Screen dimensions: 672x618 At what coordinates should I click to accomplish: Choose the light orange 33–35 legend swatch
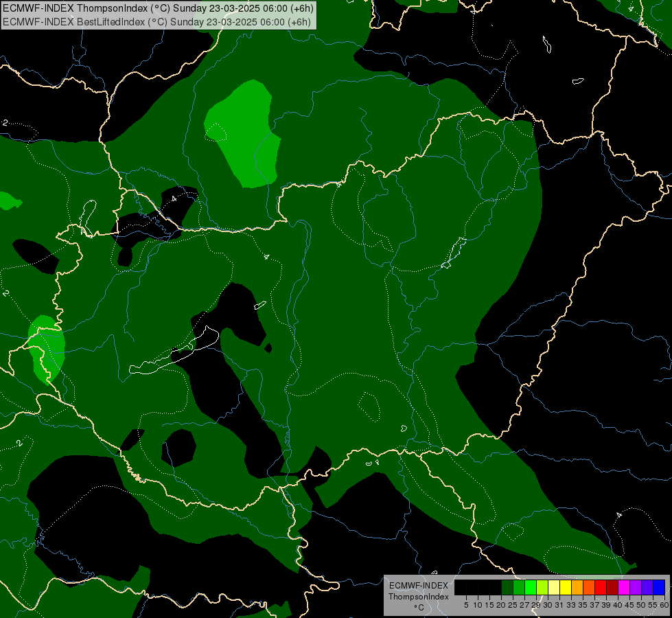[x=577, y=587]
